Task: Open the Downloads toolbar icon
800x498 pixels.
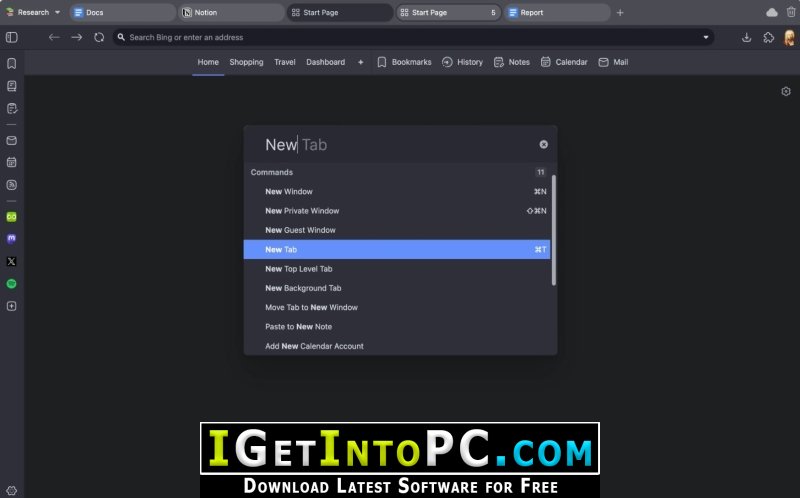Action: coord(746,37)
